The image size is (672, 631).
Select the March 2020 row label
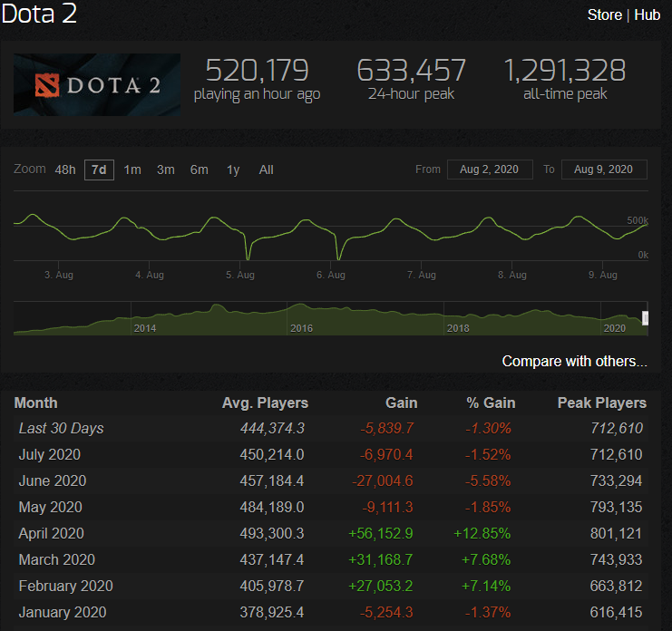(x=57, y=560)
